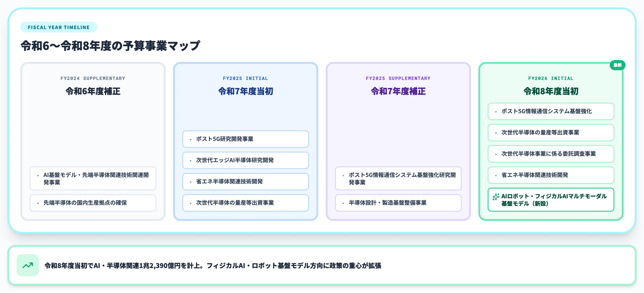Select 次世代半導体事業に係る委託調査事業 item

(x=551, y=154)
